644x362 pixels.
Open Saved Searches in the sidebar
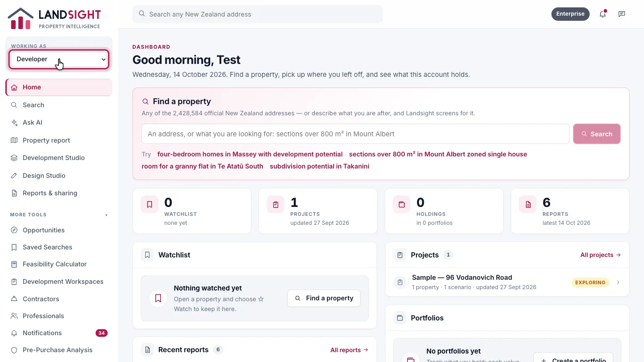click(x=59, y=247)
